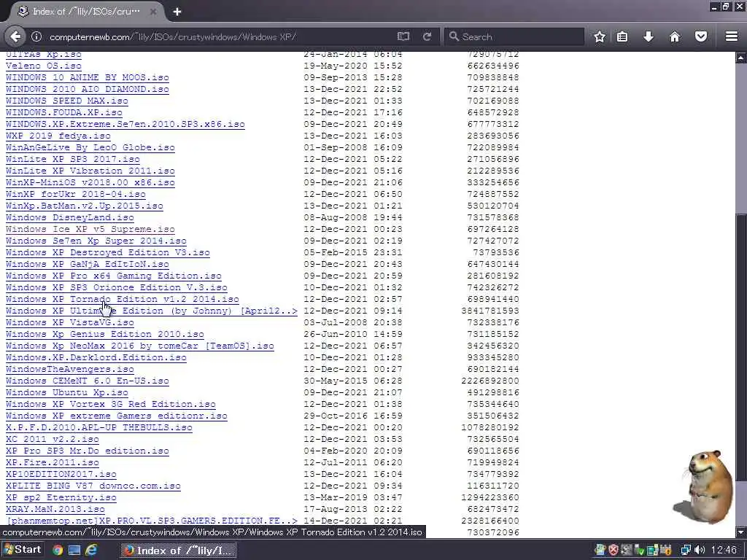Image resolution: width=747 pixels, height=560 pixels.
Task: Go to the home page icon
Action: point(675,36)
